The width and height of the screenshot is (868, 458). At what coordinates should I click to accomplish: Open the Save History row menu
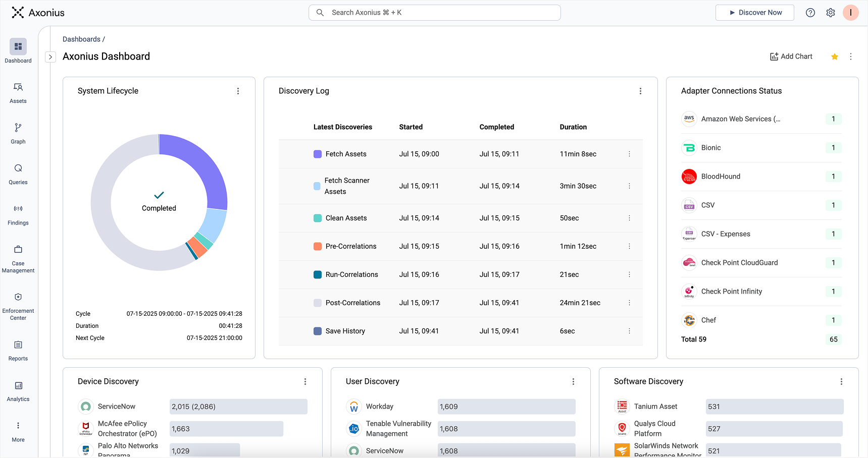coord(630,331)
